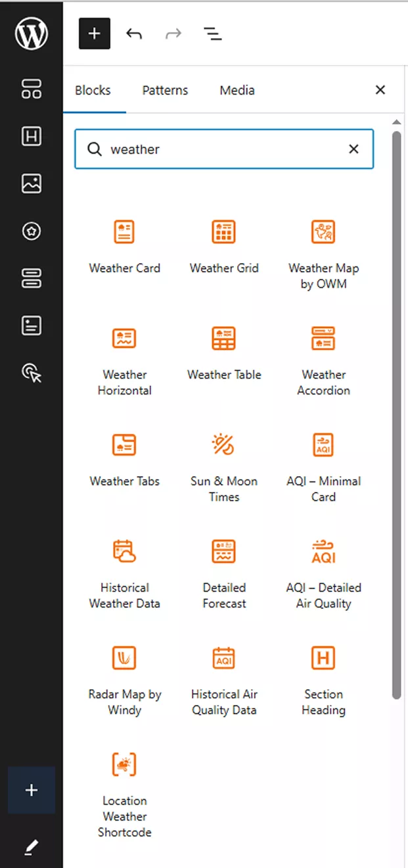
Task: Click the pencil edit icon at sidebar bottom
Action: click(32, 848)
